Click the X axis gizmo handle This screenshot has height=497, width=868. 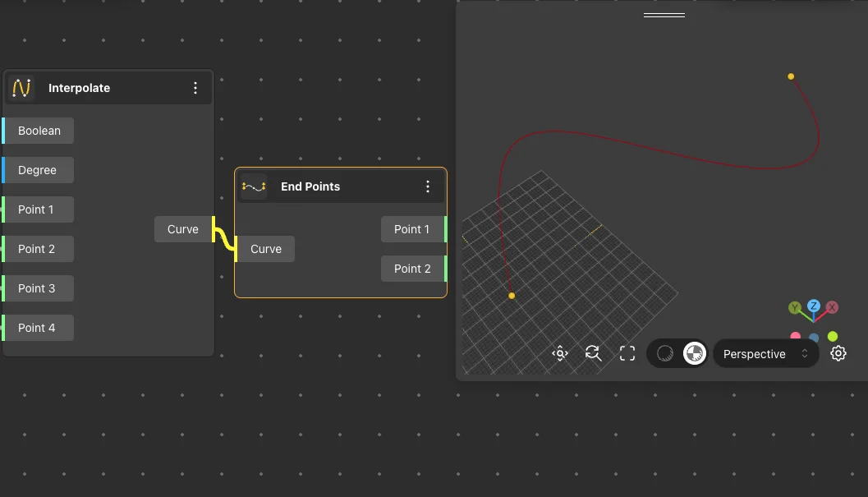coord(832,307)
